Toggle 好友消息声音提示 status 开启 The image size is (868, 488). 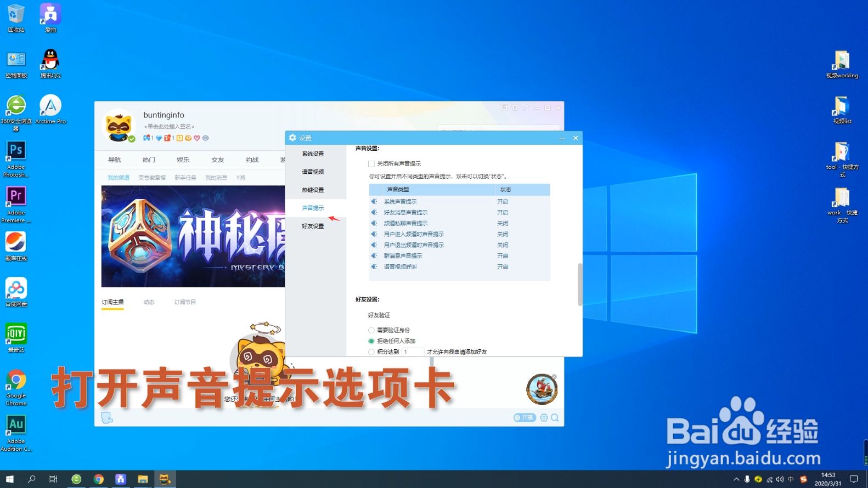point(503,212)
